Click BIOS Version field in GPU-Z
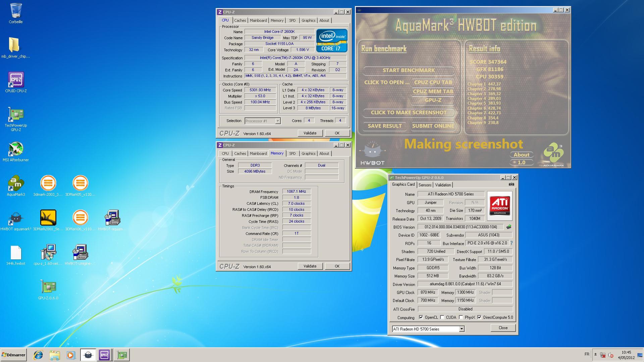The image size is (644, 362). pos(460,227)
